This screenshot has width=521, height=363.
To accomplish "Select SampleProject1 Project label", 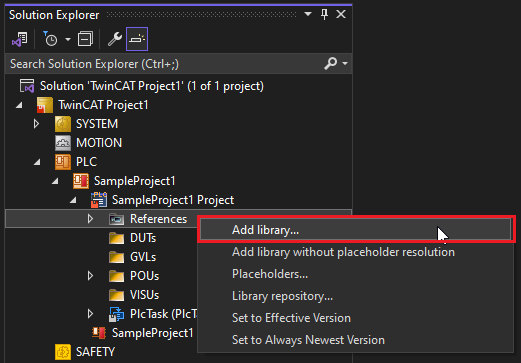I will 173,200.
